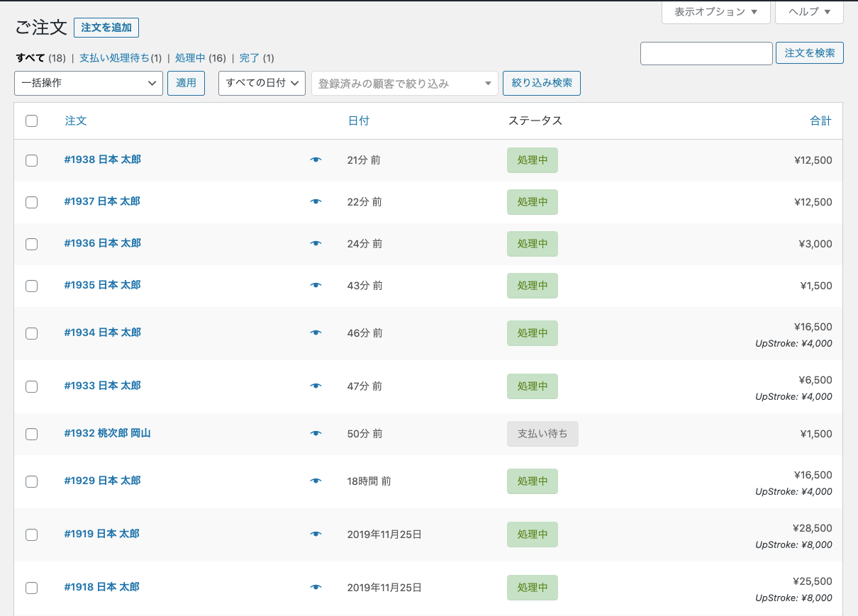This screenshot has width=858, height=616.
Task: Preview order #1937 with eye icon
Action: pos(316,202)
